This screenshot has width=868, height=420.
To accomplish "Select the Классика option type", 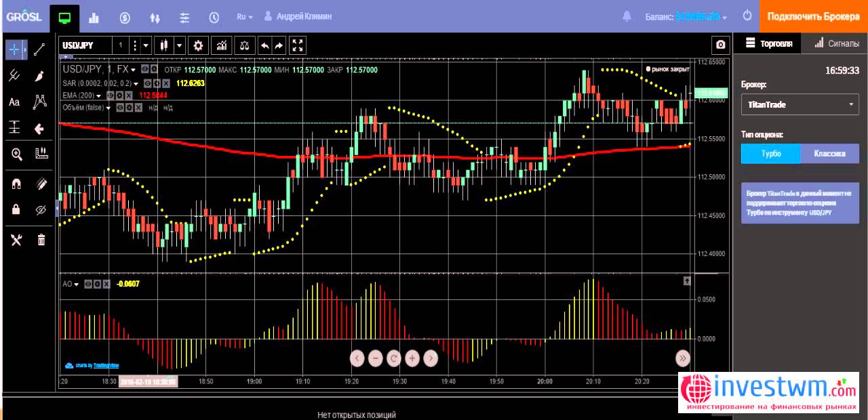I will (829, 154).
